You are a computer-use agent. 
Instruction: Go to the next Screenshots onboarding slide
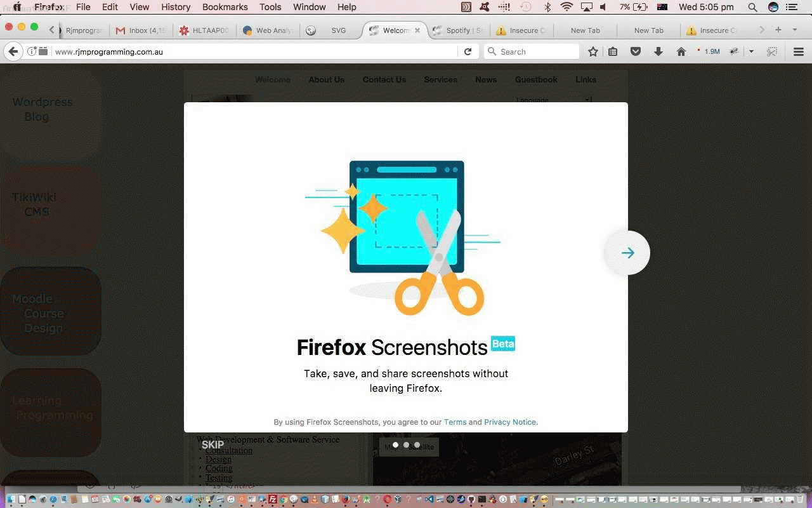pyautogui.click(x=627, y=253)
